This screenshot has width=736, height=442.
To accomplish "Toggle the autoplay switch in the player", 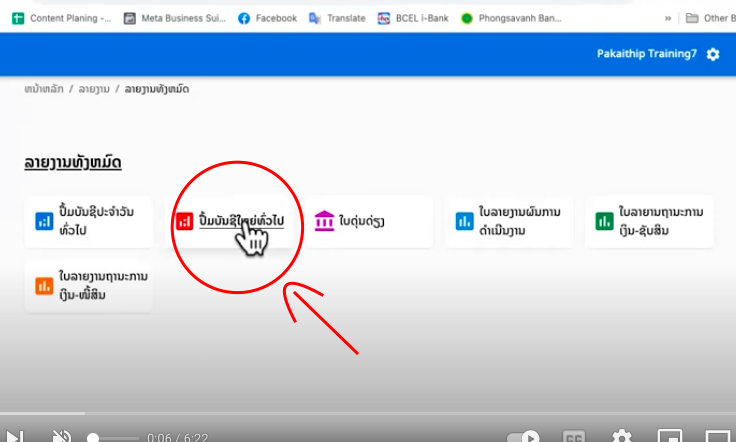I will click(523, 437).
